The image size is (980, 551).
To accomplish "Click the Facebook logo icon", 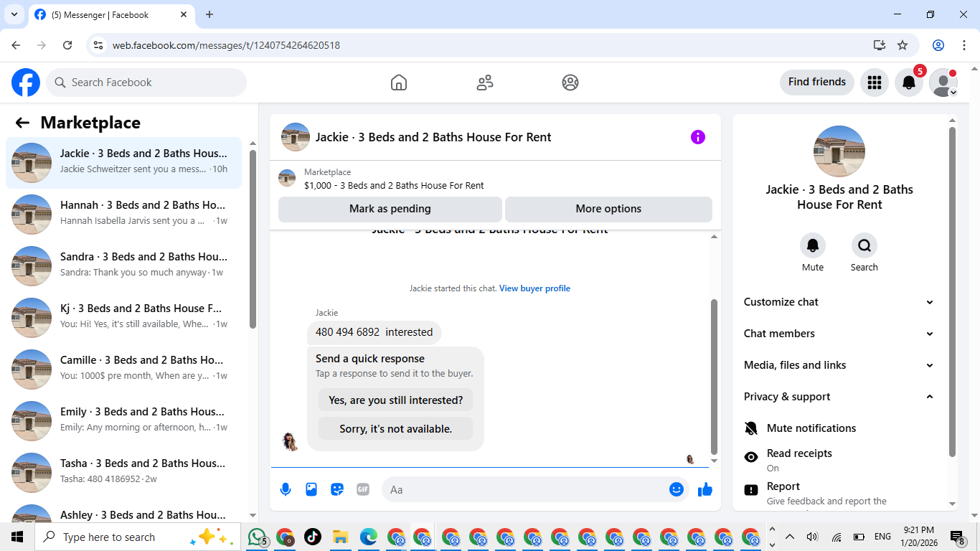I will point(26,83).
